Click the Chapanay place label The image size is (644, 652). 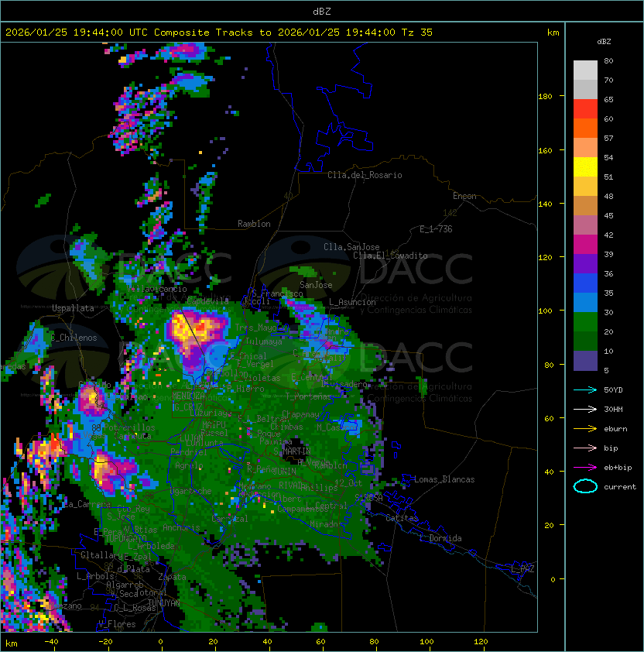click(300, 414)
